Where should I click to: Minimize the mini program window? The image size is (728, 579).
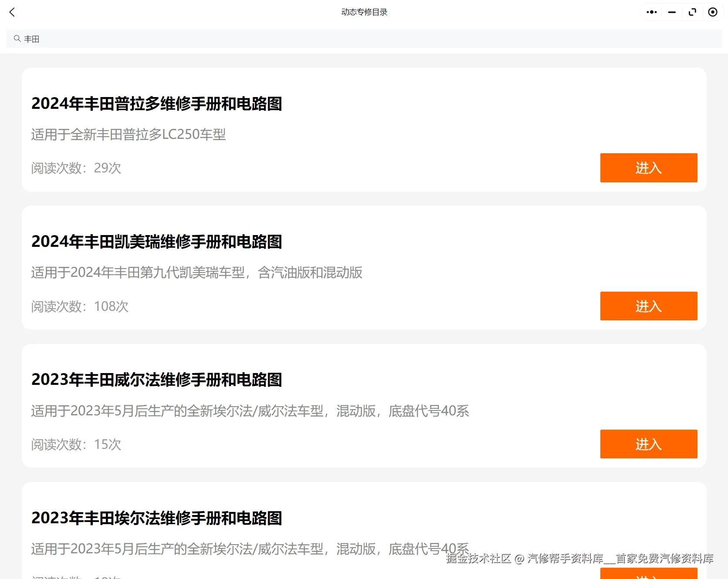(672, 12)
